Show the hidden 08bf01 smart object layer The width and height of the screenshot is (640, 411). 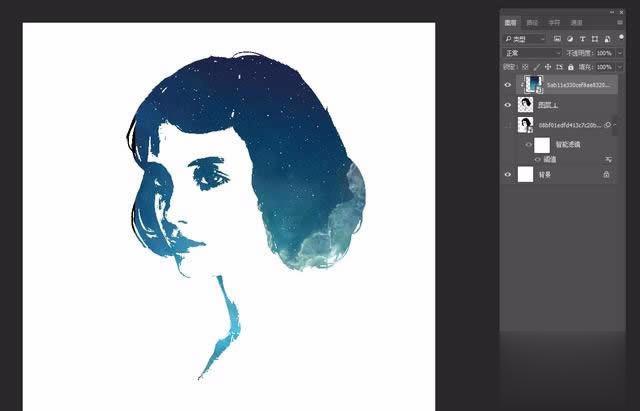tap(508, 125)
